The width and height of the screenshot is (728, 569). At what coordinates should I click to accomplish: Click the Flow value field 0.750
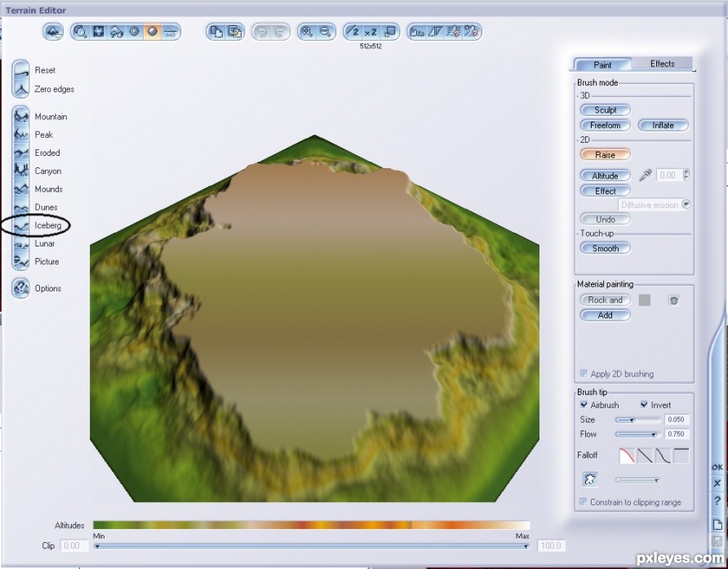pyautogui.click(x=677, y=433)
